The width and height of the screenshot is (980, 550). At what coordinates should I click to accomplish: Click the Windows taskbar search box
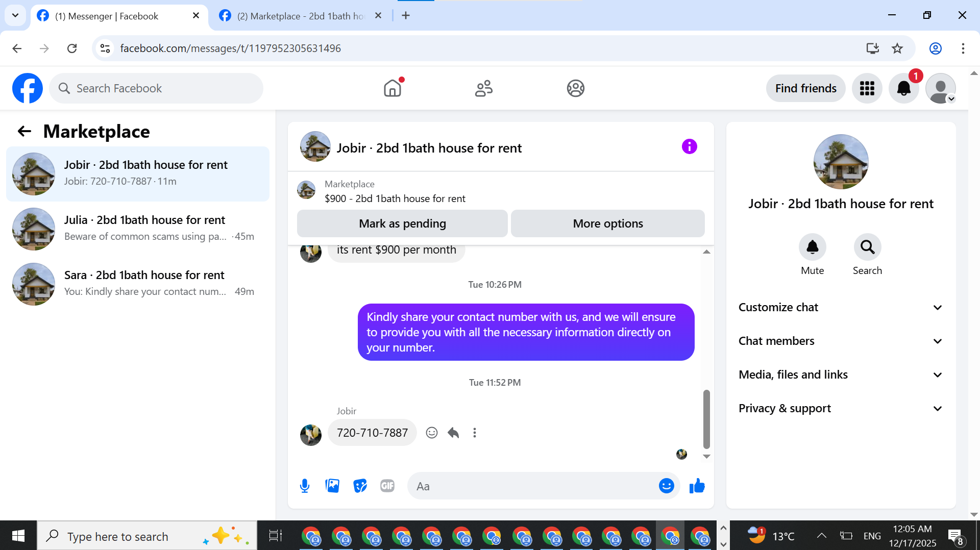point(147,536)
